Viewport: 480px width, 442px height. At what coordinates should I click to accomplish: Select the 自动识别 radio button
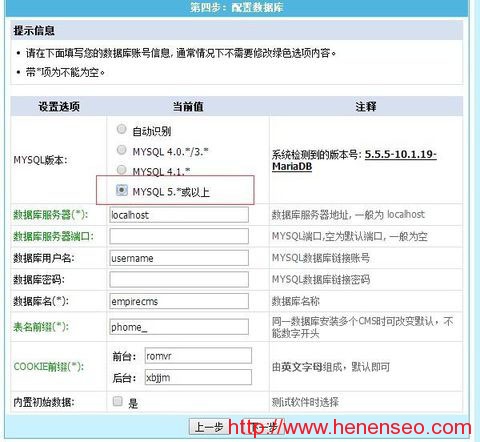click(x=121, y=129)
